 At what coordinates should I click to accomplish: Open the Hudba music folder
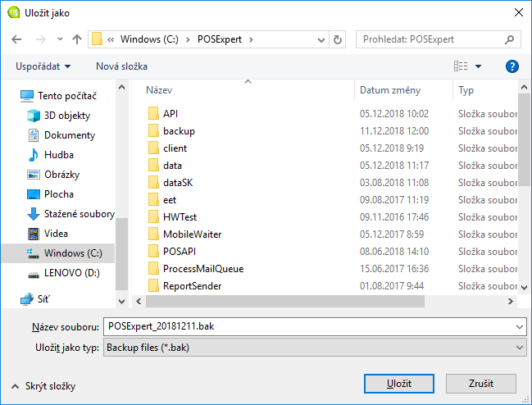pyautogui.click(x=58, y=155)
